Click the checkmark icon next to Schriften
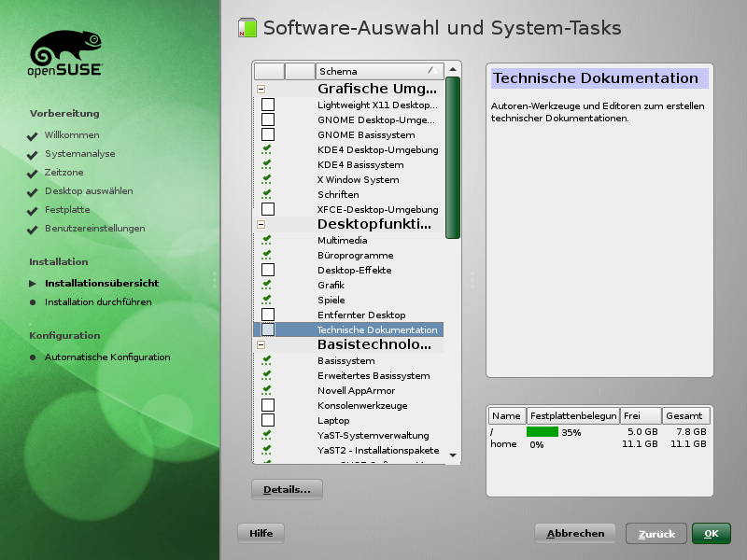The image size is (747, 560). pyautogui.click(x=267, y=194)
